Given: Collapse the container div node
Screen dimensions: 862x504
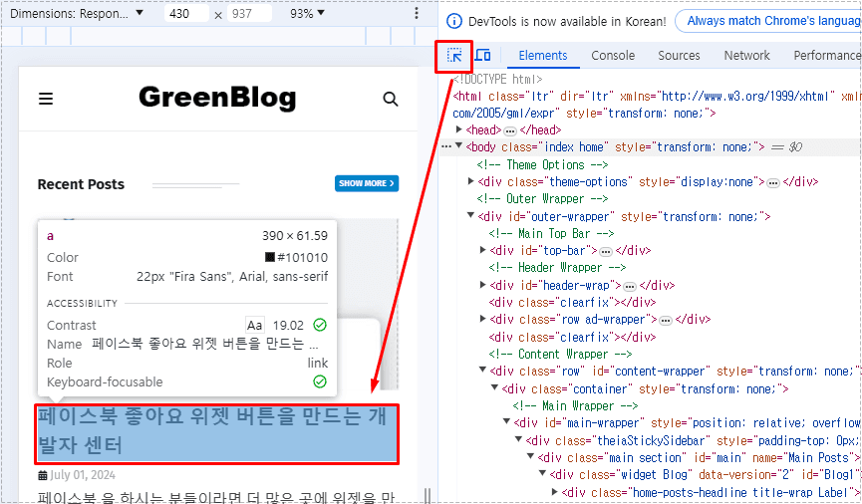Looking at the screenshot, I should 494,387.
